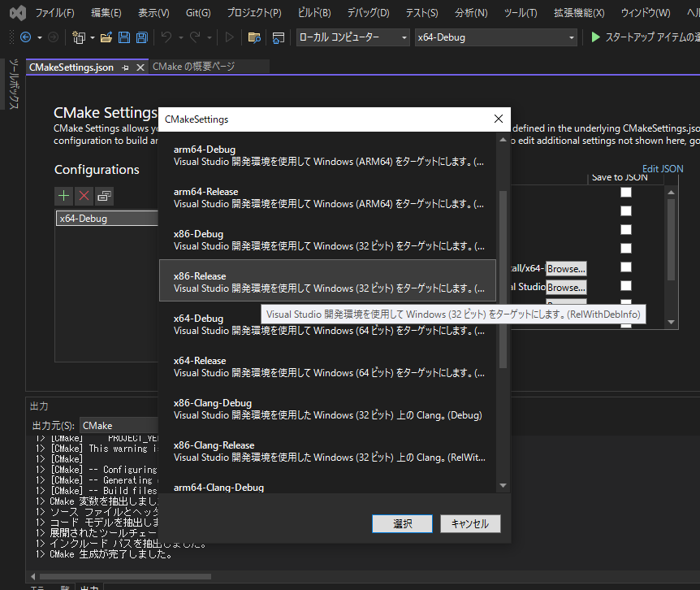
Task: Select x64-Release in the dialog list
Action: (x=328, y=367)
